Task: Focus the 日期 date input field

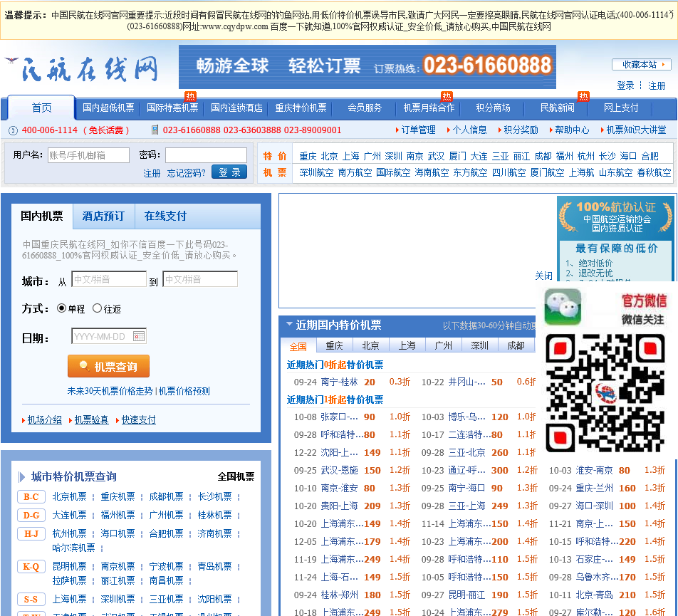Action: pyautogui.click(x=109, y=336)
